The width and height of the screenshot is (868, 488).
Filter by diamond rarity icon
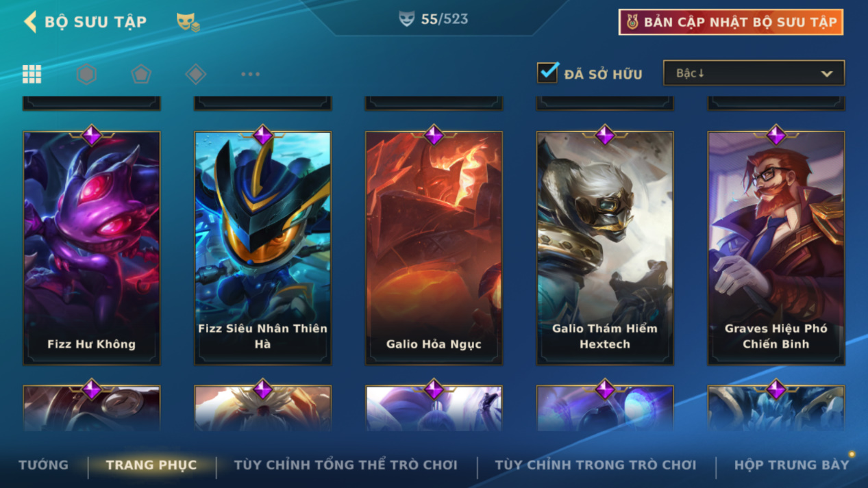click(x=196, y=74)
